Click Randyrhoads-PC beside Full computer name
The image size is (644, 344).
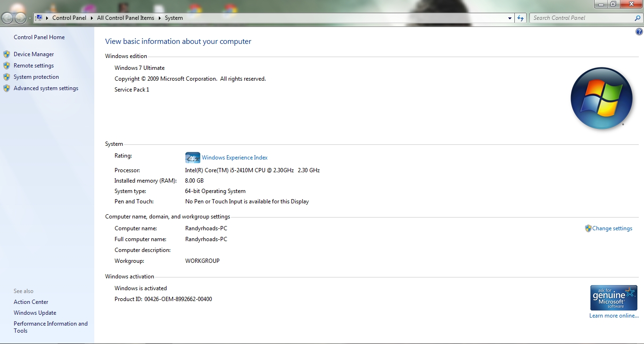pos(206,239)
